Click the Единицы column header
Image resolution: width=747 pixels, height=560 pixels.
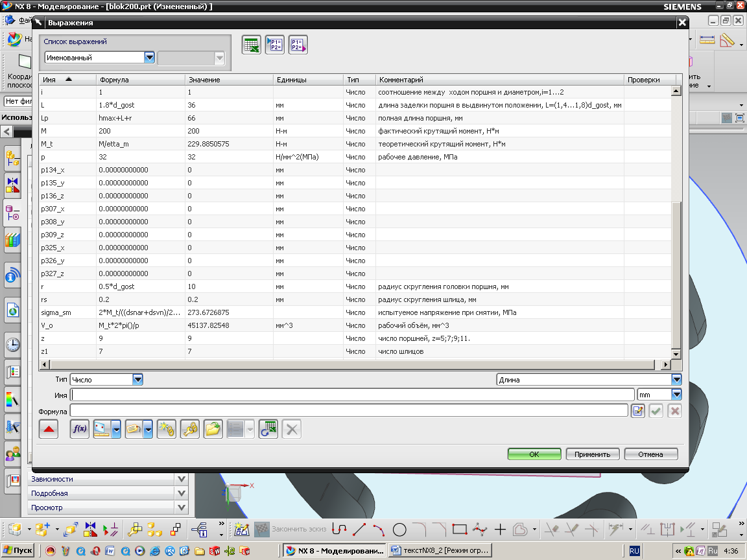point(308,80)
